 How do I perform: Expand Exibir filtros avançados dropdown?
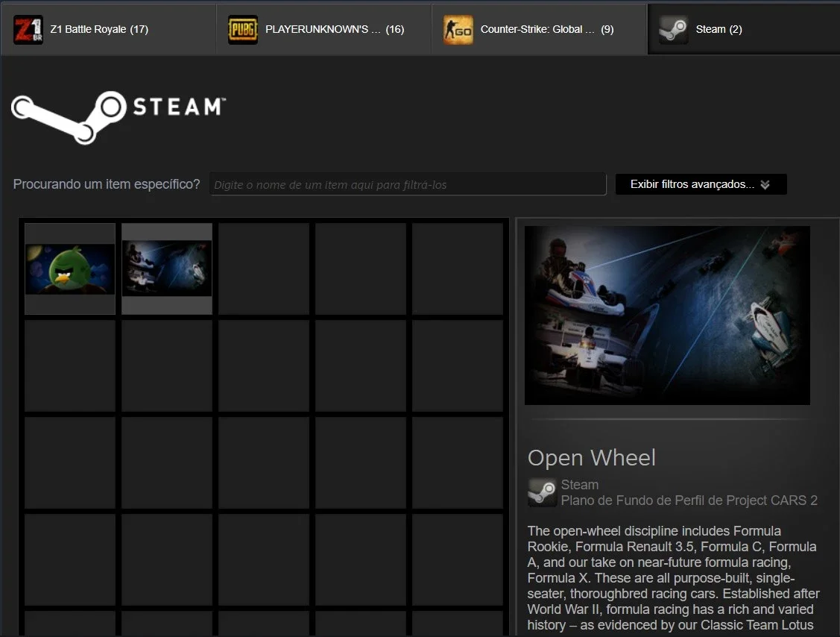point(701,184)
